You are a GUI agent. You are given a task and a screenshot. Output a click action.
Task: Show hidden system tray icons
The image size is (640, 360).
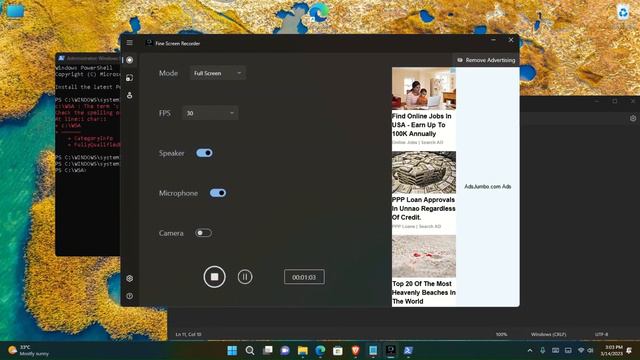click(530, 350)
